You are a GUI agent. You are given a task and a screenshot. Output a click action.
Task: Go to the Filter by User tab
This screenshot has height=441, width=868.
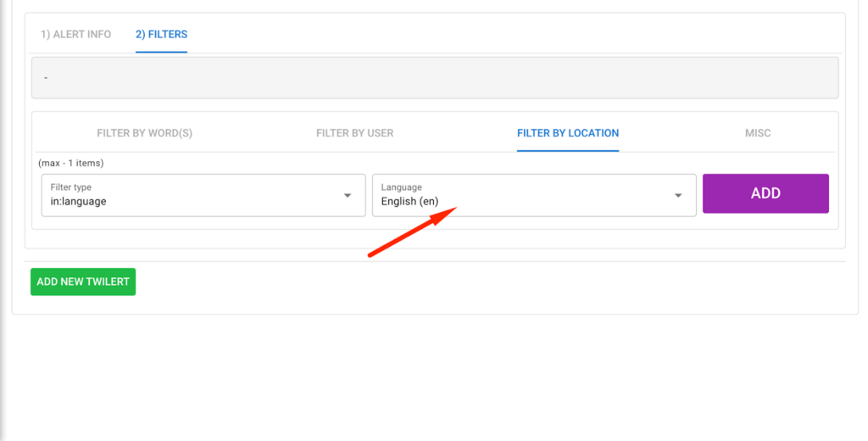354,133
